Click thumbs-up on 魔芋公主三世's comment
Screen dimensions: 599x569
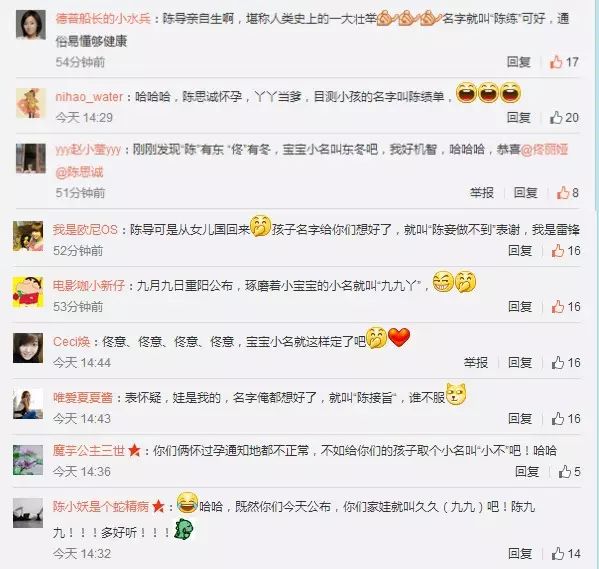pyautogui.click(x=569, y=472)
